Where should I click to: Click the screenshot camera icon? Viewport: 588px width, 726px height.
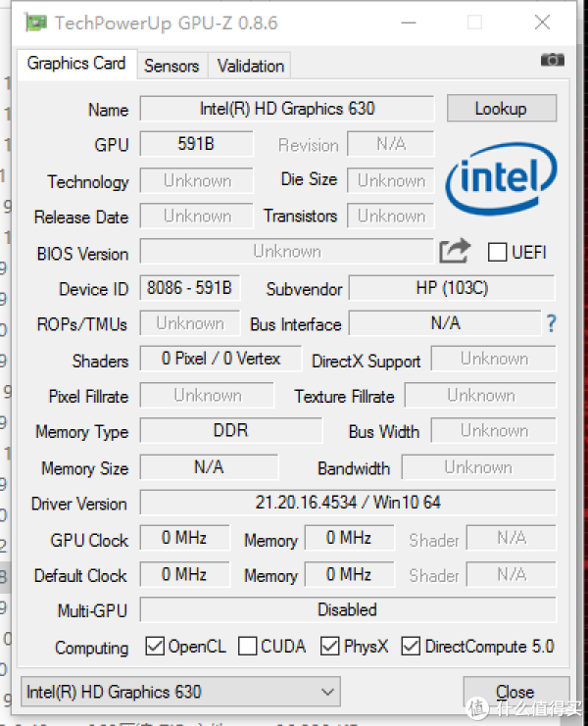[553, 60]
